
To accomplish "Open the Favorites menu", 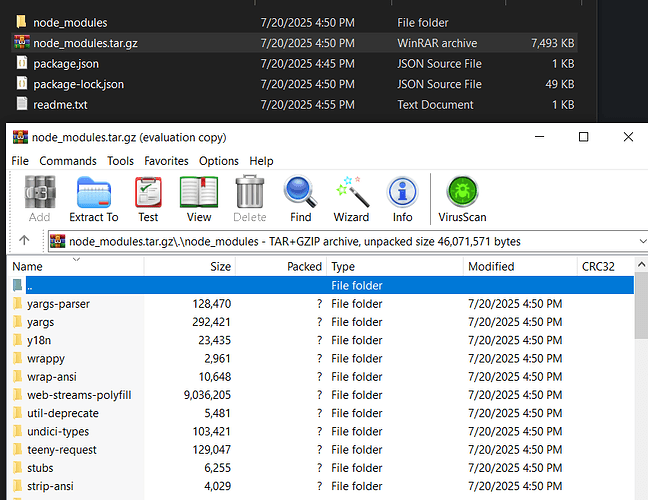I will coord(166,161).
